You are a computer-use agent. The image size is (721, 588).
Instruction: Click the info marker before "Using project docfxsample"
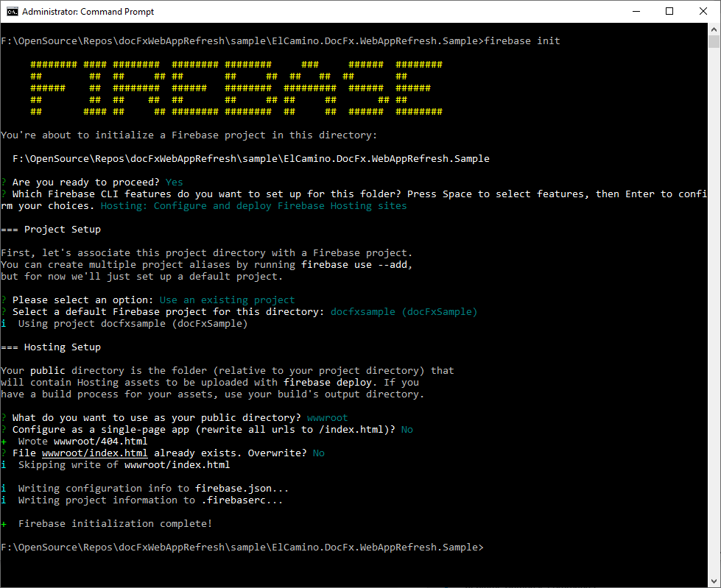[4, 324]
